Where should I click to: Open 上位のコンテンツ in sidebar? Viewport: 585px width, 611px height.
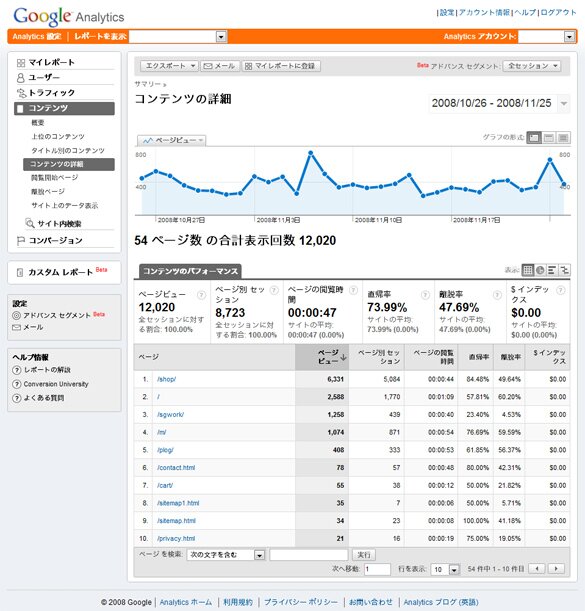[x=58, y=137]
